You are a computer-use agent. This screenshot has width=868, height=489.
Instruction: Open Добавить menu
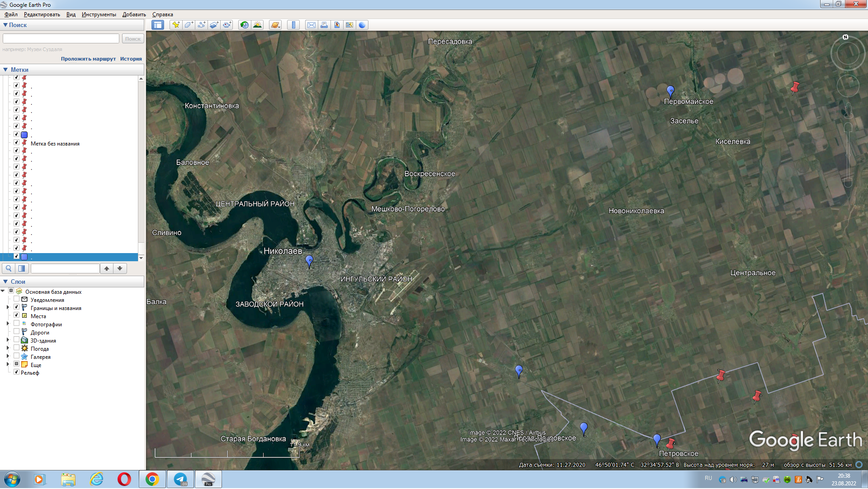pyautogui.click(x=134, y=14)
